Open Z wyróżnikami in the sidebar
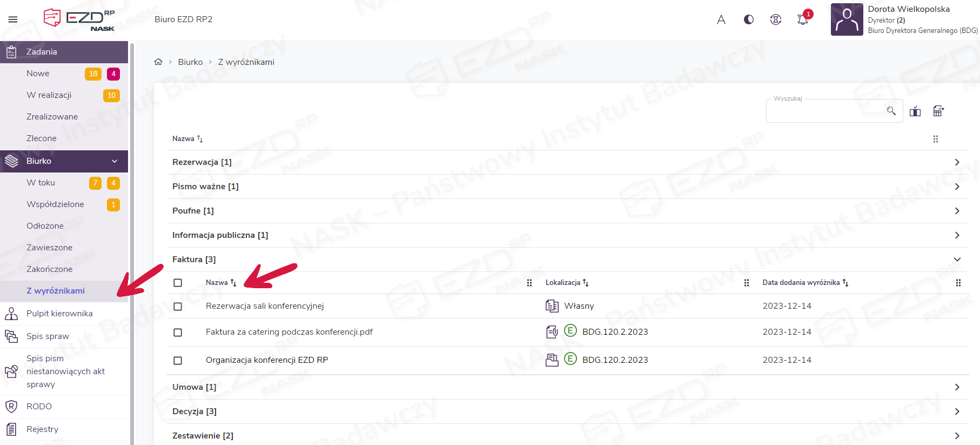Viewport: 980px width, 445px height. (56, 291)
